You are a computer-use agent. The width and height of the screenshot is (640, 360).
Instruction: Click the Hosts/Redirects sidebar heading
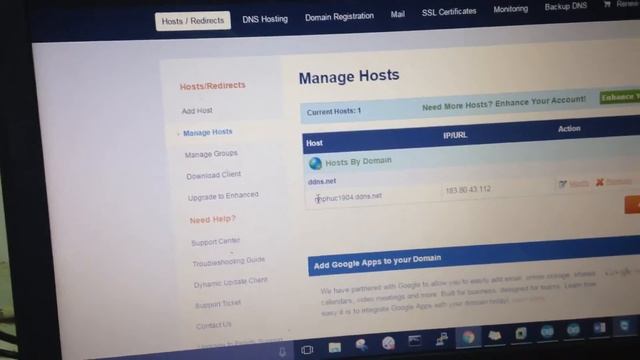point(212,86)
